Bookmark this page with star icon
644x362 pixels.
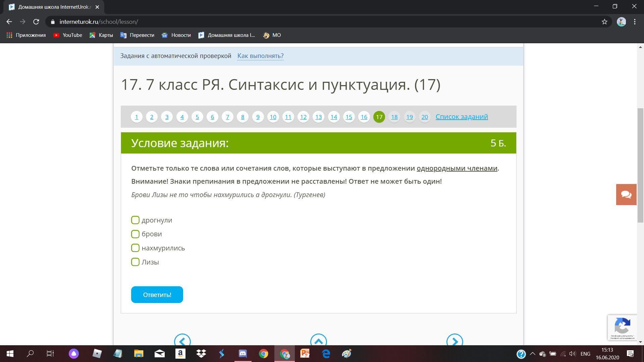pyautogui.click(x=604, y=22)
